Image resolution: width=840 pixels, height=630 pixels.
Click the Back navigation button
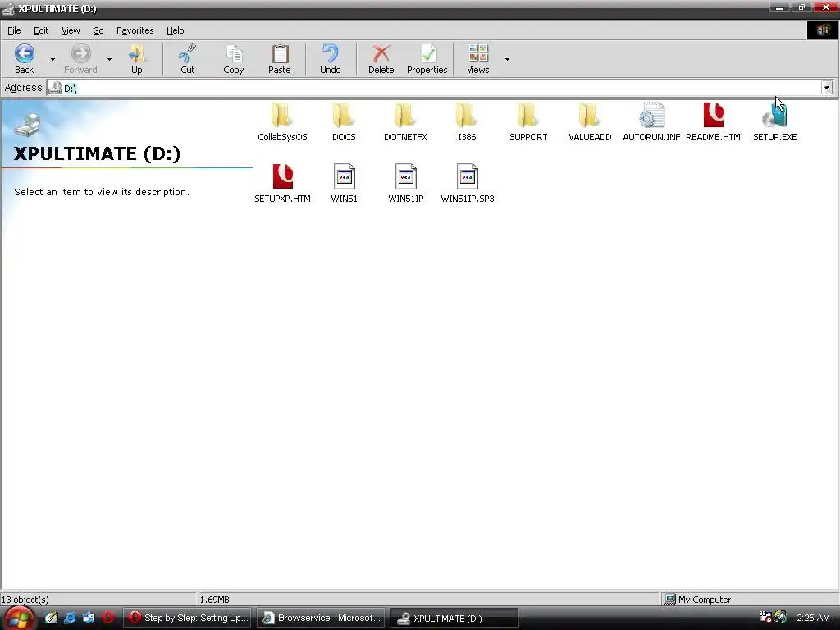(x=24, y=59)
